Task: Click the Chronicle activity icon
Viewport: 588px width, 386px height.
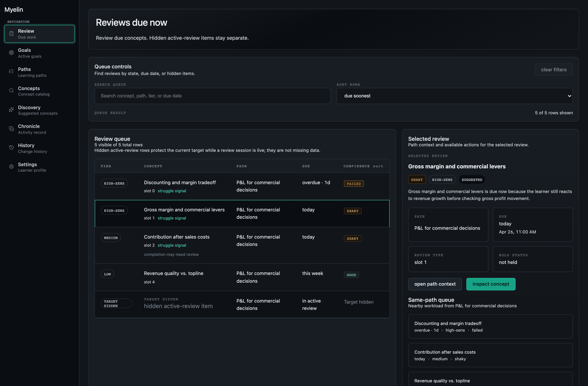Action: 11,129
